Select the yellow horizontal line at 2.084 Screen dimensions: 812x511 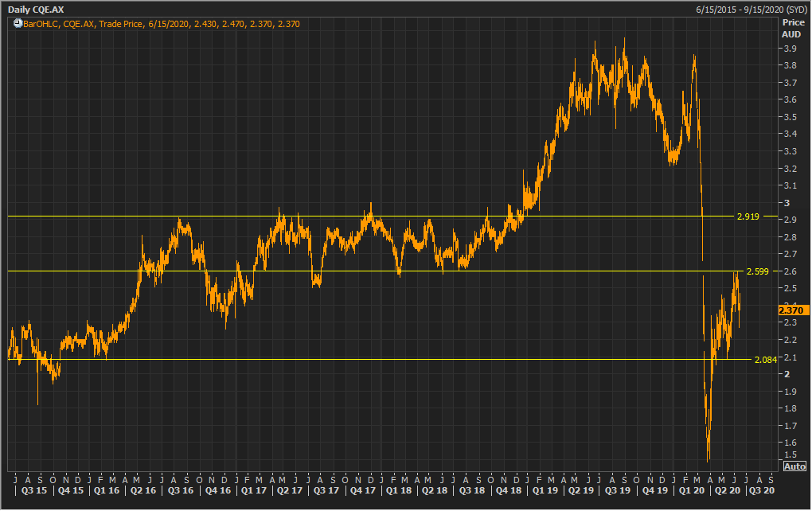click(x=380, y=359)
